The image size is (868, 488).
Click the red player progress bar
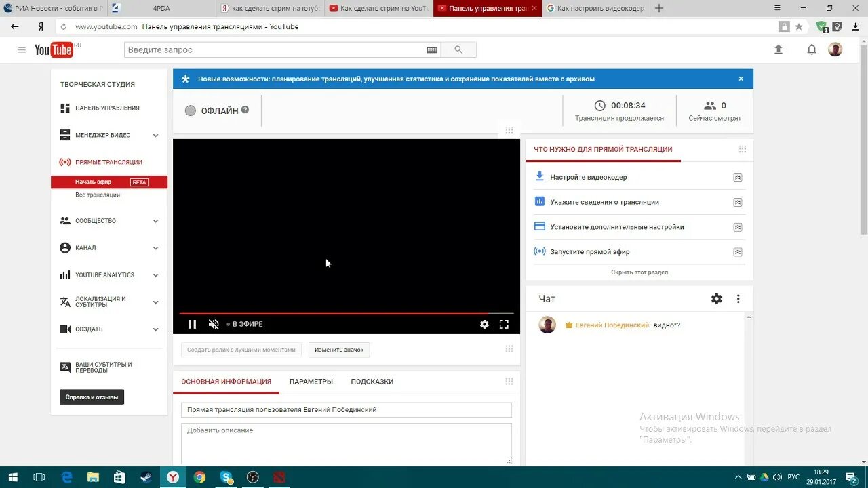coord(334,314)
